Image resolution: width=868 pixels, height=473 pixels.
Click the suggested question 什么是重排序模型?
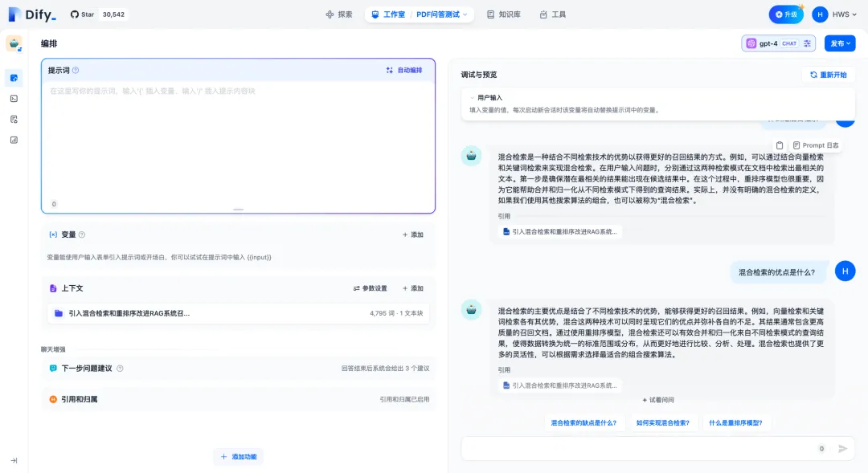point(735,422)
